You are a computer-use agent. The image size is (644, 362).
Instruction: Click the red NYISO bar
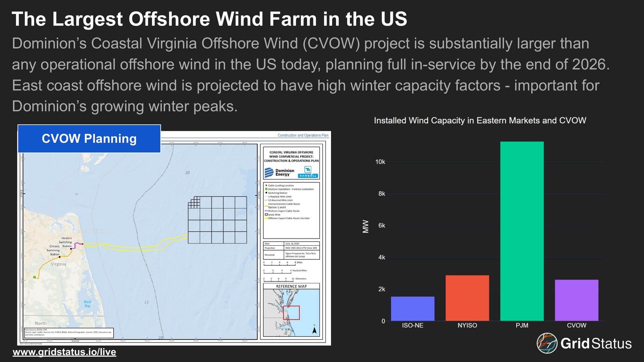[x=467, y=298]
